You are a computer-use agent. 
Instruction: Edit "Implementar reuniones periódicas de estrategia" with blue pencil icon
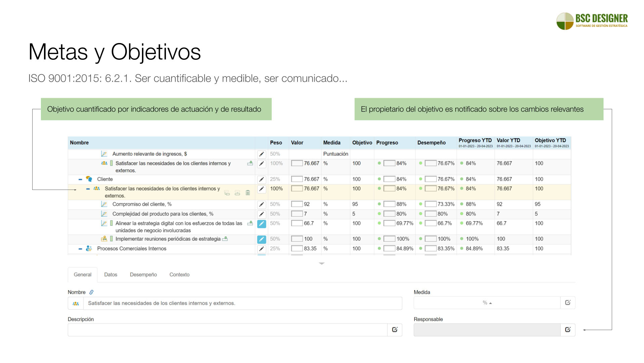262,239
